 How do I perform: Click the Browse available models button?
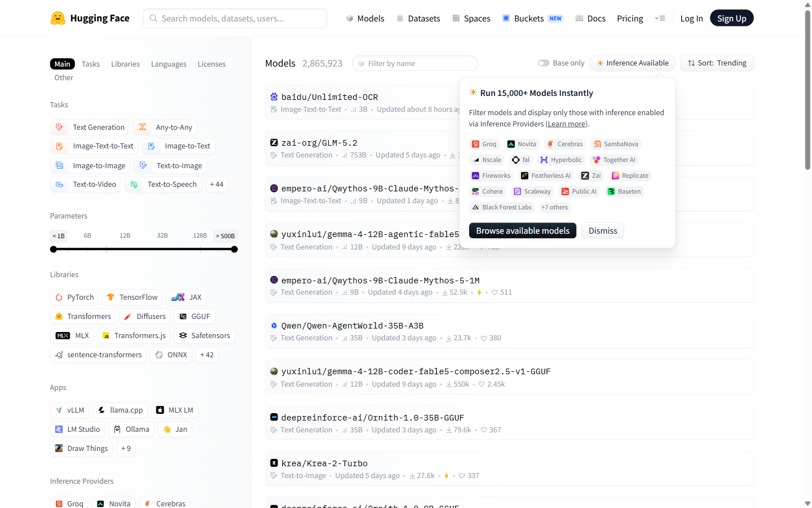pyautogui.click(x=523, y=231)
